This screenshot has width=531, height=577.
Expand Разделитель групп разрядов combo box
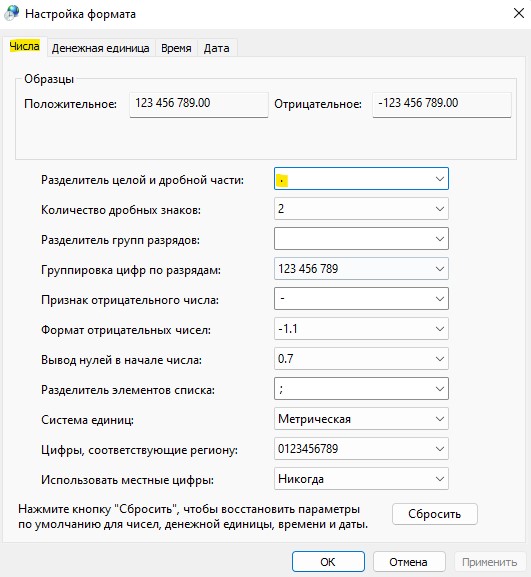pyautogui.click(x=361, y=239)
